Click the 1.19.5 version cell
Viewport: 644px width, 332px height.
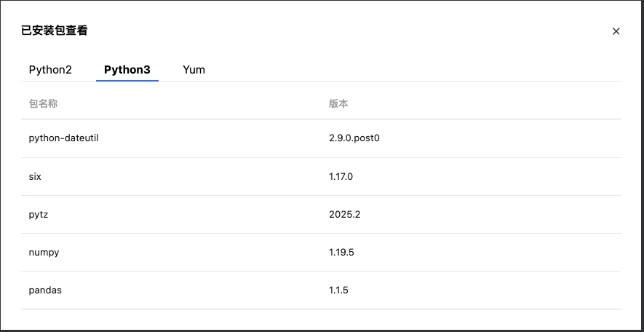coord(341,253)
